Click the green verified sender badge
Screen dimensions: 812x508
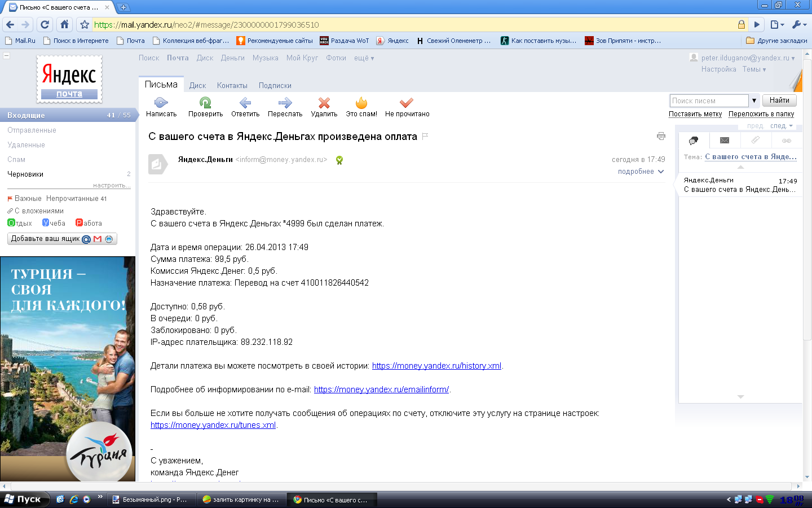tap(339, 160)
